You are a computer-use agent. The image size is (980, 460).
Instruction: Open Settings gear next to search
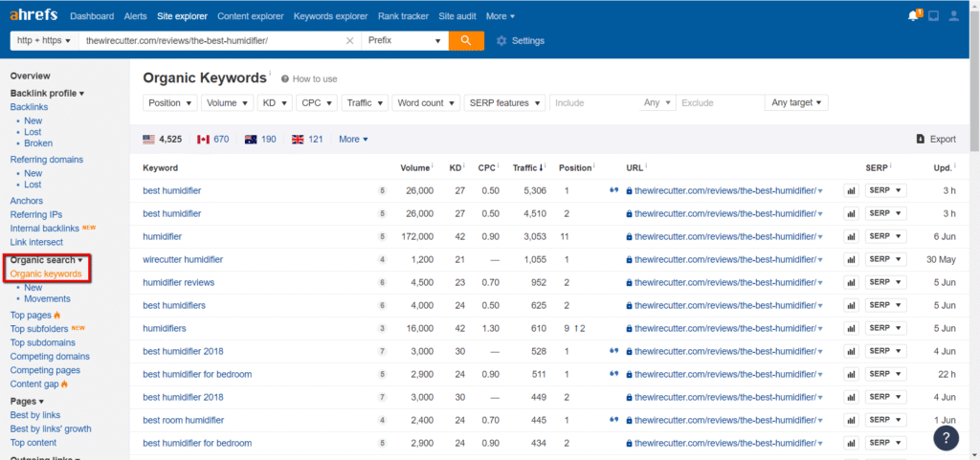point(521,40)
